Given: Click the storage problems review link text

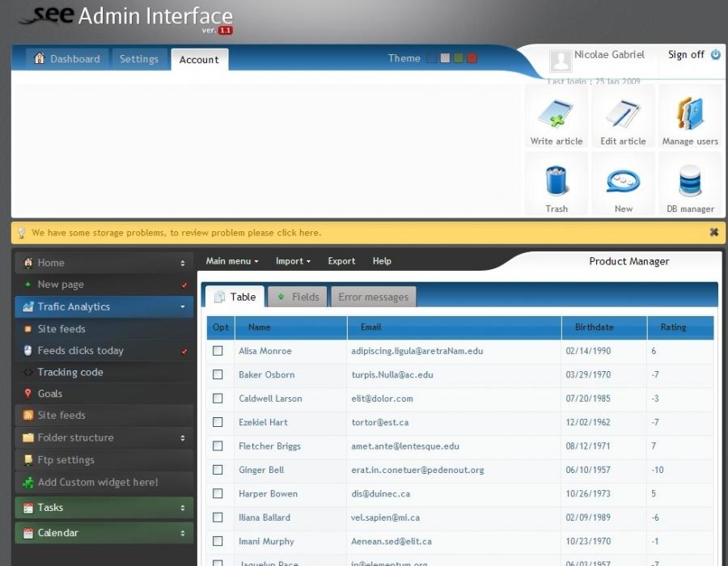Looking at the screenshot, I should coord(176,232).
